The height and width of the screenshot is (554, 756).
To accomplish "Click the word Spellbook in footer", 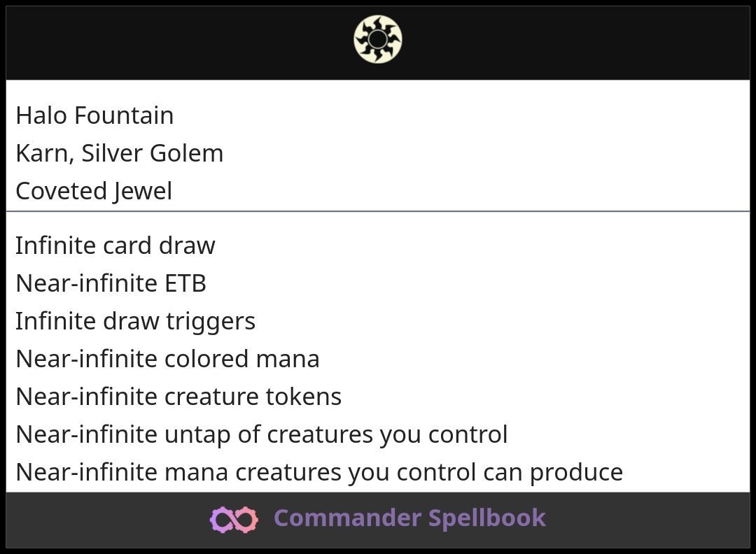I will click(487, 518).
